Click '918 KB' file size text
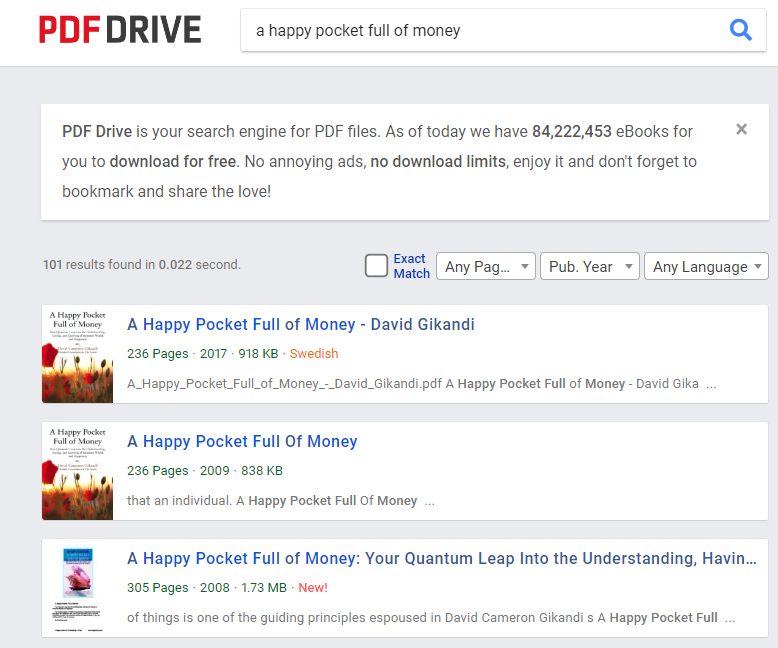This screenshot has height=648, width=778. (258, 354)
